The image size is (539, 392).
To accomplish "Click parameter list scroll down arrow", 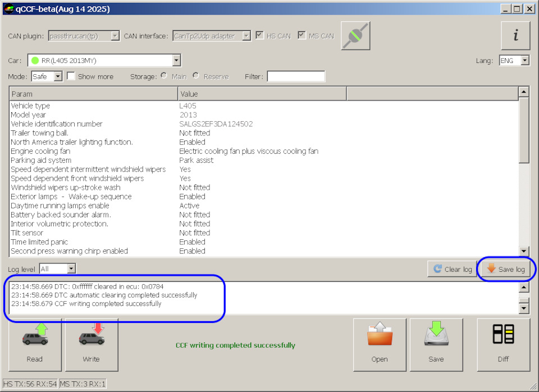I will [523, 252].
